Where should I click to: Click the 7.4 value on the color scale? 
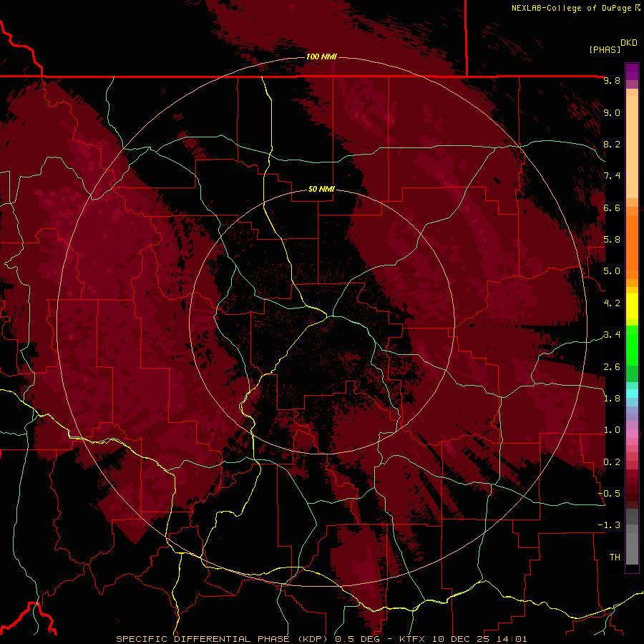[x=612, y=176]
